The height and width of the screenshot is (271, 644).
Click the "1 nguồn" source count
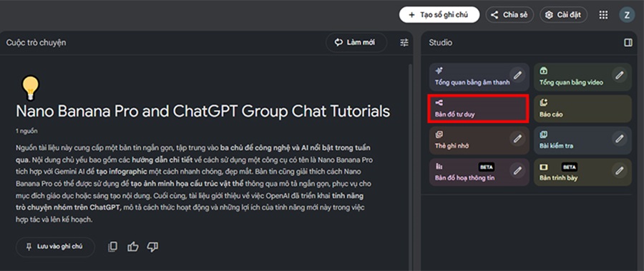coord(26,131)
